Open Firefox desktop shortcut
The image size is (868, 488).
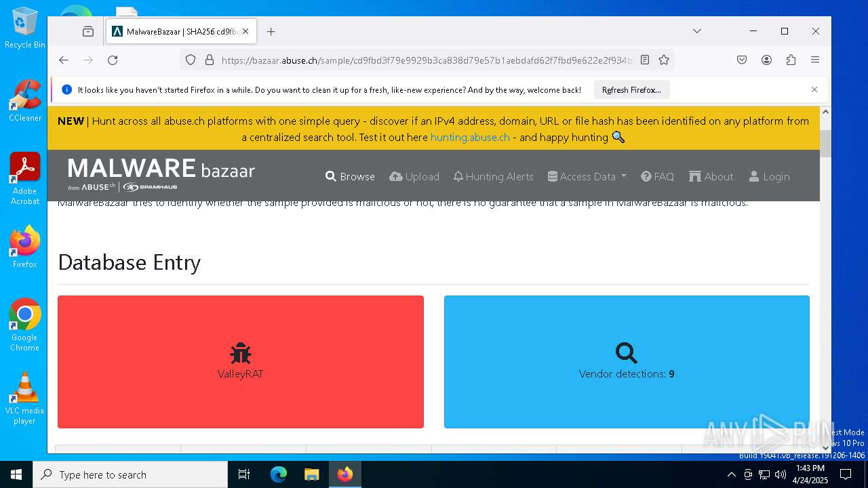25,247
